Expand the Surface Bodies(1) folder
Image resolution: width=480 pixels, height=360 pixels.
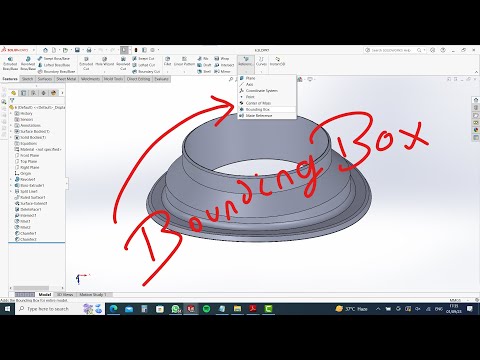pyautogui.click(x=11, y=132)
